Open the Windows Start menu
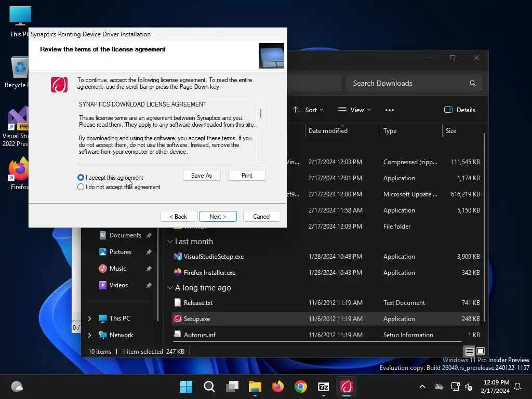 (186, 387)
